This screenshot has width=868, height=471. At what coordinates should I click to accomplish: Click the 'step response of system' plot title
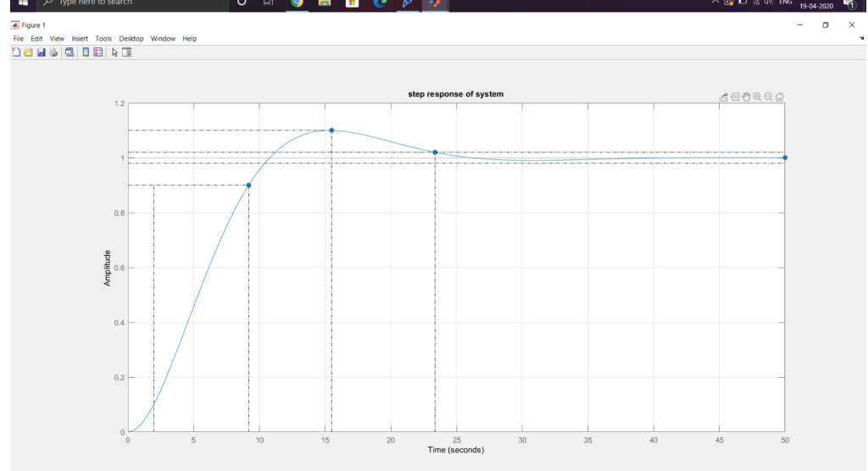455,94
